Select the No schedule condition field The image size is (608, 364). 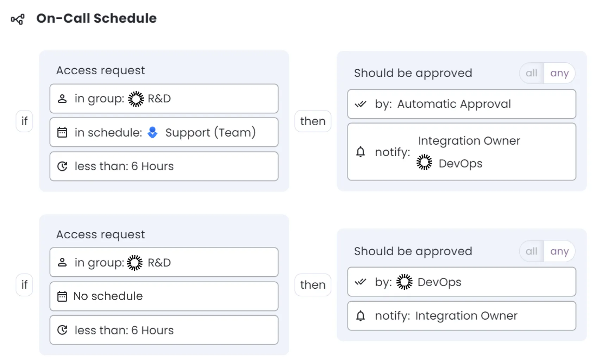pyautogui.click(x=164, y=296)
